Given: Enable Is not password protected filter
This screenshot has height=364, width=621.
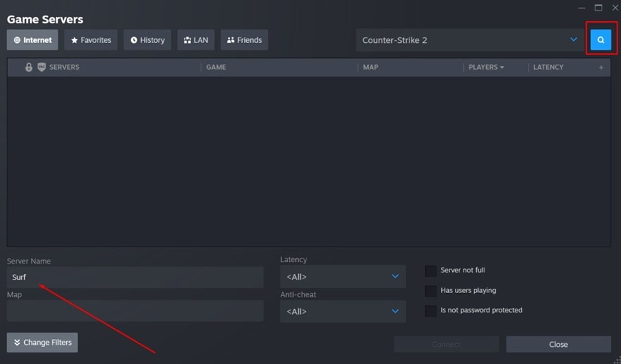Looking at the screenshot, I should tap(431, 311).
